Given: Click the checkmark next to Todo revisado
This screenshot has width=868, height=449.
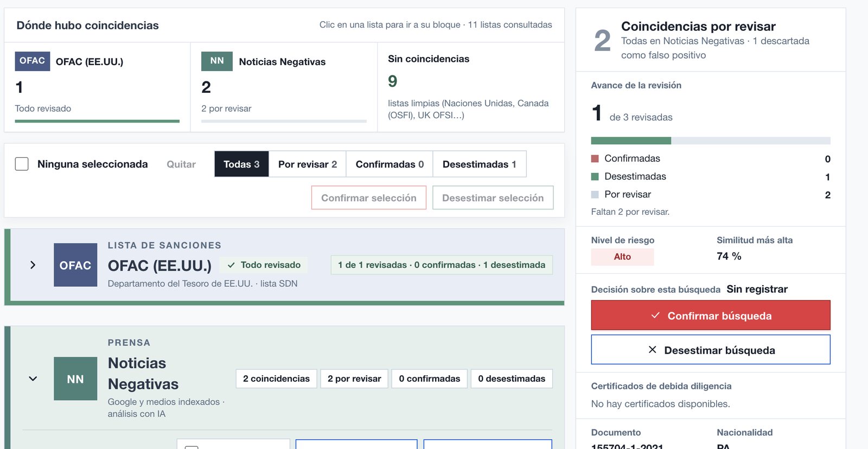Looking at the screenshot, I should [x=231, y=265].
